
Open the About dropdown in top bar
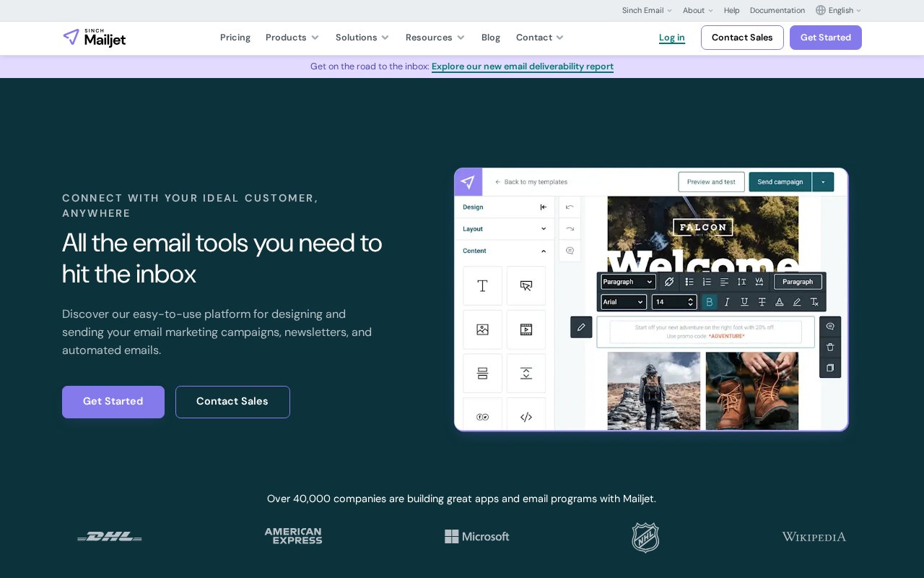(698, 10)
